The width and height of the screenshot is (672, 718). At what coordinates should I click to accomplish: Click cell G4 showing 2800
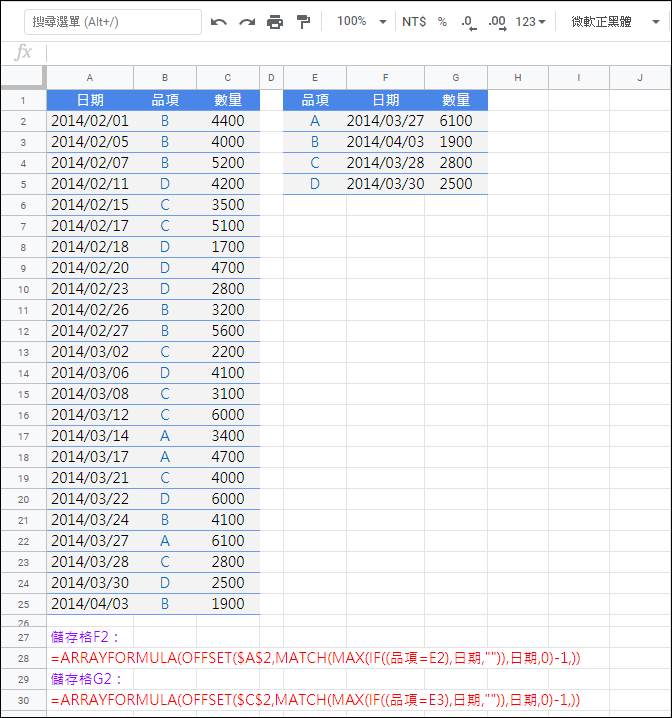pyautogui.click(x=456, y=163)
